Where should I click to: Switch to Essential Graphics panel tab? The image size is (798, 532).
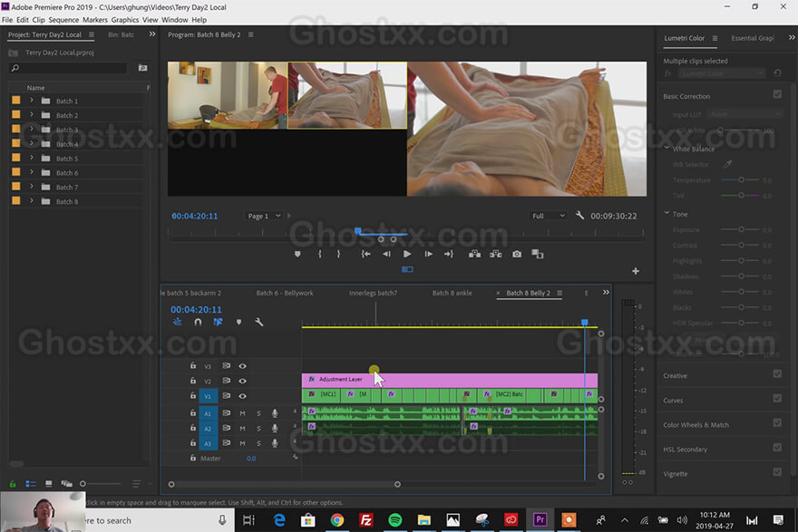coord(752,38)
